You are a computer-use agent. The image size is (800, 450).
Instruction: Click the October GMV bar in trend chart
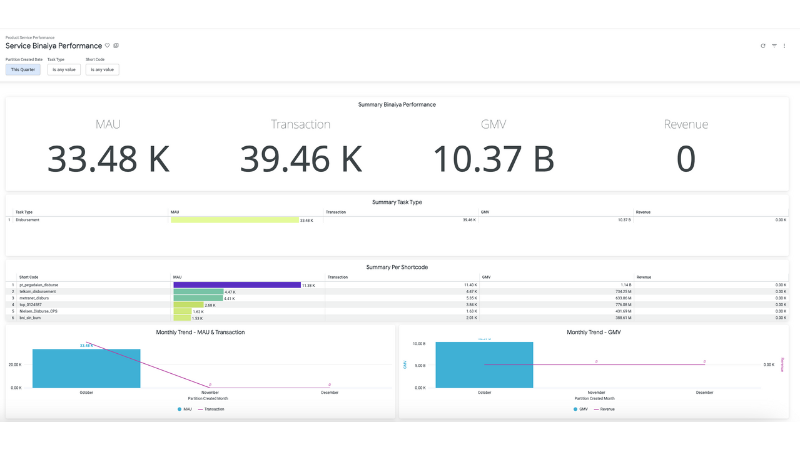(484, 365)
